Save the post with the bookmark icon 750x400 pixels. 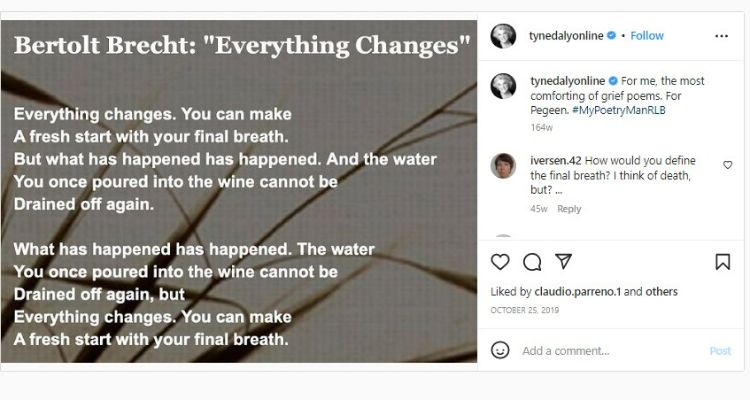(723, 262)
